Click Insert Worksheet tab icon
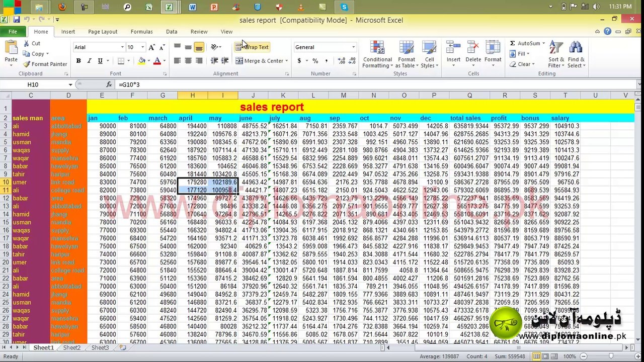 122,347
